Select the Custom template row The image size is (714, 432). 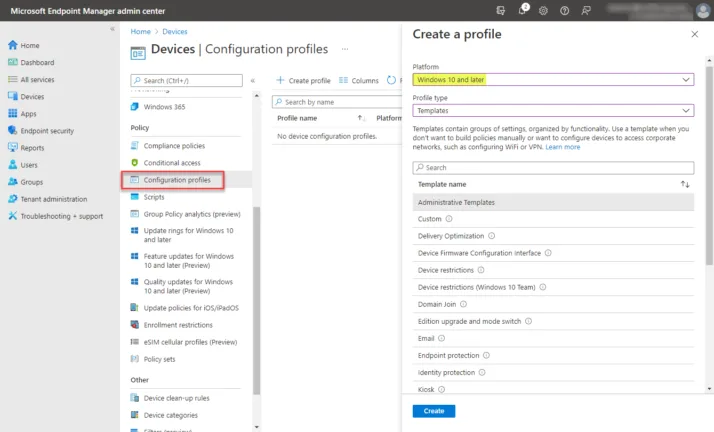[553, 219]
